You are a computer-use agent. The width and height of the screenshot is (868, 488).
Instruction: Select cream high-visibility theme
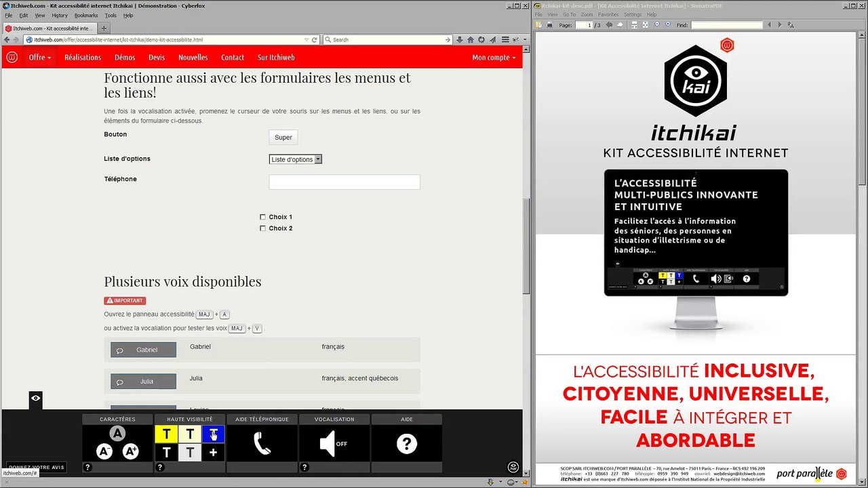tap(190, 434)
